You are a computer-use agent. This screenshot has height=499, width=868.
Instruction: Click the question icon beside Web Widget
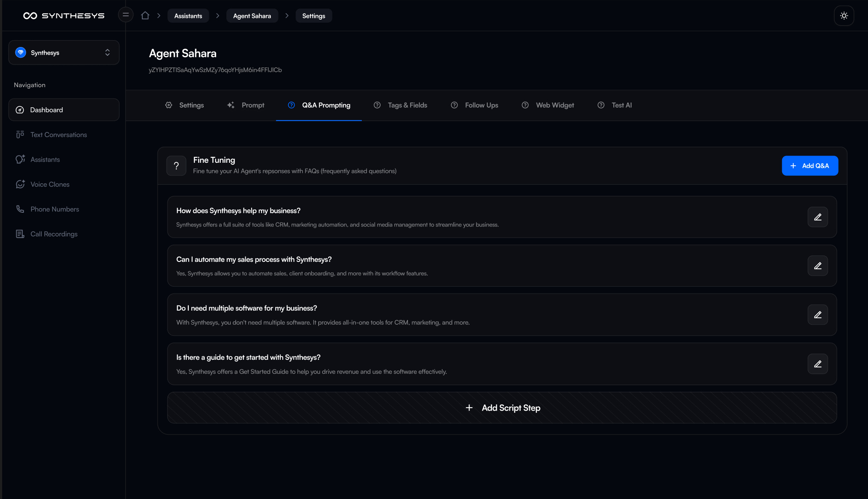525,105
